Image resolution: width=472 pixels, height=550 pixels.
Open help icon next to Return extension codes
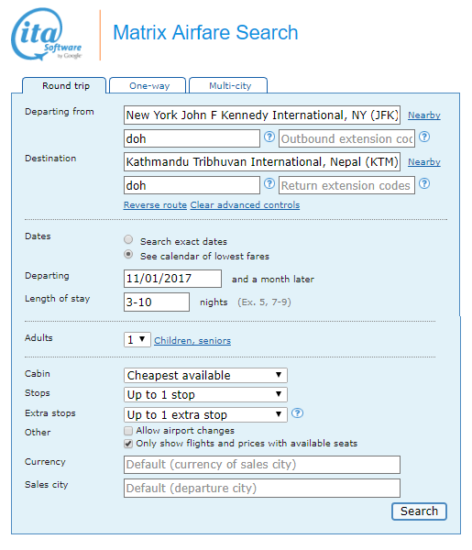pos(424,184)
